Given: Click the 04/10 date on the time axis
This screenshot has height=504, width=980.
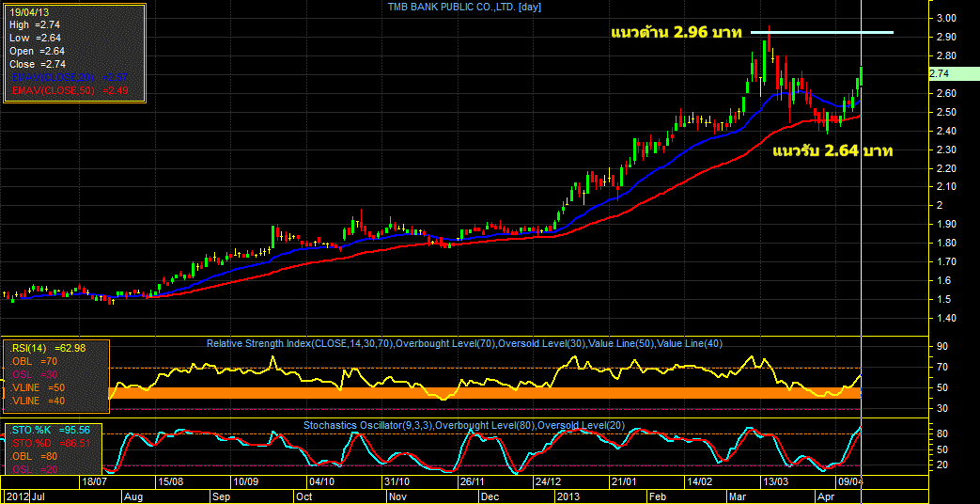Looking at the screenshot, I should tap(321, 482).
